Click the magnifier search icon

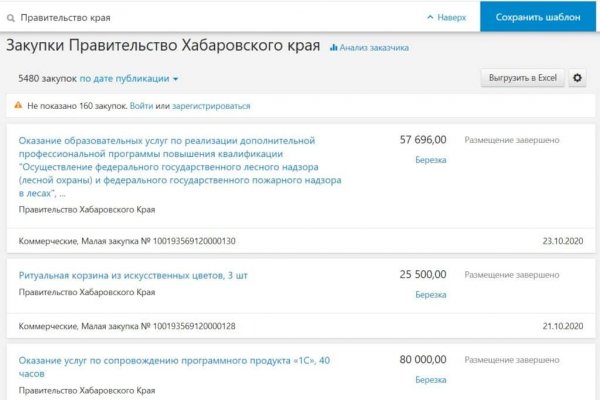tap(11, 18)
